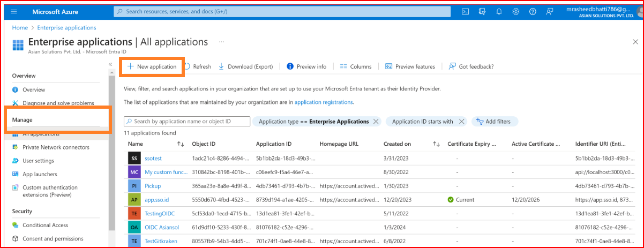Screen dimensions: 644x248
Task: Open the application registrations link
Action: pos(324,102)
